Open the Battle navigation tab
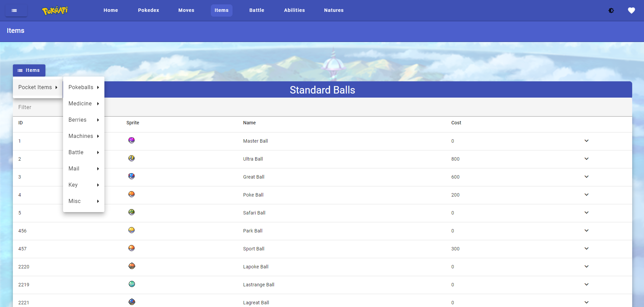644x307 pixels. [x=257, y=11]
